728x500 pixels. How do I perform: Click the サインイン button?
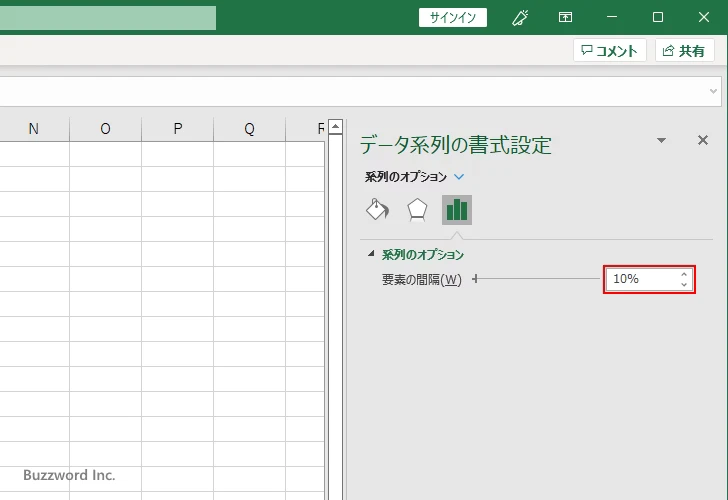453,18
